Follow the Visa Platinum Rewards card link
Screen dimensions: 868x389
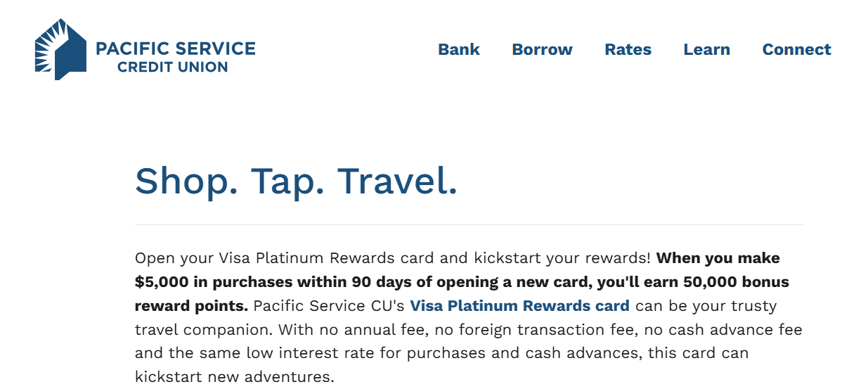tap(519, 306)
